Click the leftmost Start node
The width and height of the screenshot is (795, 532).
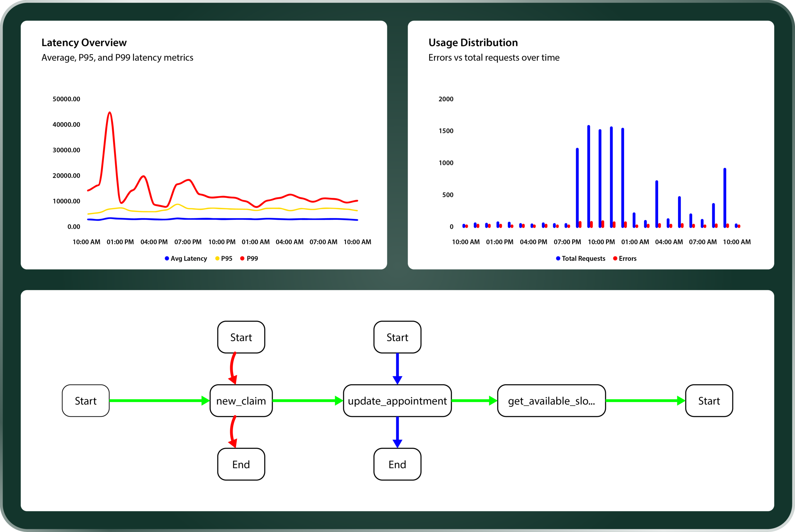[x=85, y=401]
